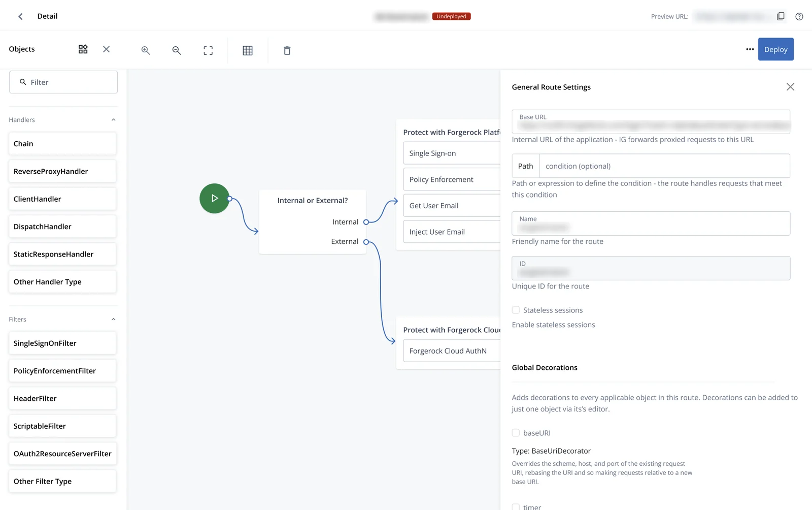Select the ClientHandler object
The height and width of the screenshot is (510, 812).
coord(62,199)
